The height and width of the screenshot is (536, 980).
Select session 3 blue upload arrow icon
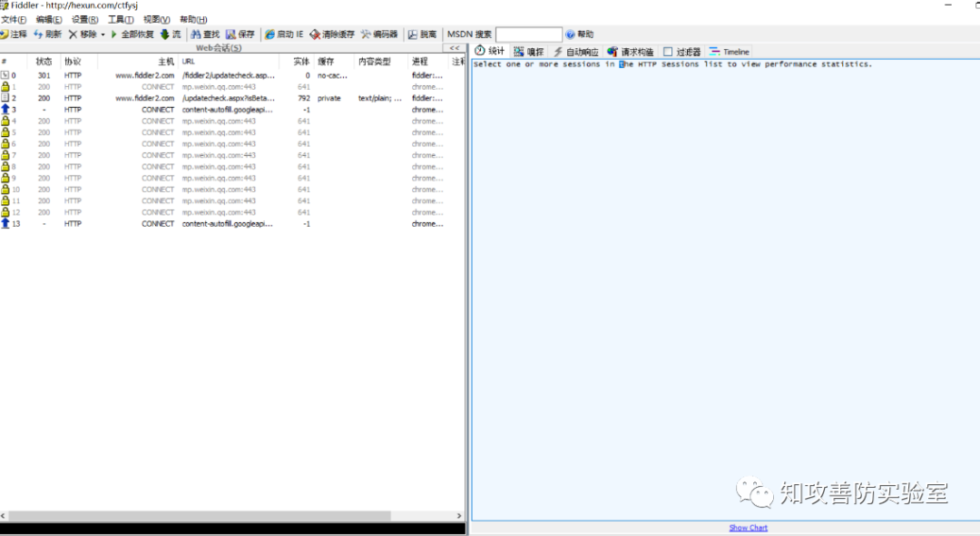tap(5, 110)
